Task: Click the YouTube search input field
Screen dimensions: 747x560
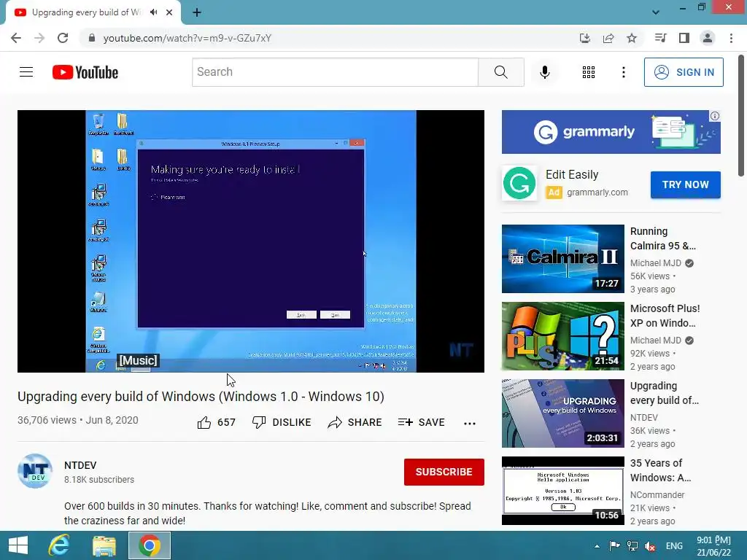Action: 335,72
